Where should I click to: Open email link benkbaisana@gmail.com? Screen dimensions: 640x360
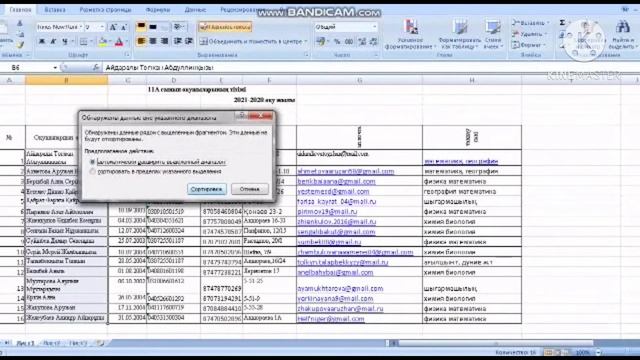[x=336, y=181]
